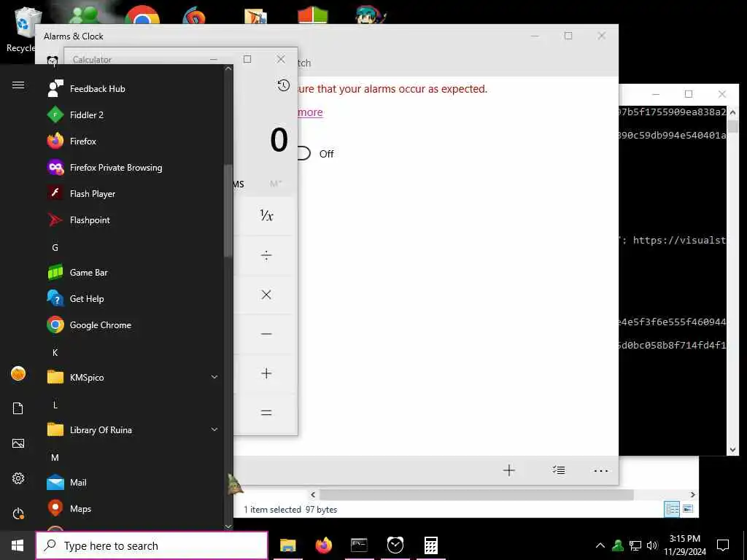This screenshot has width=747, height=560.
Task: Open the green user tray icon
Action: 618,545
